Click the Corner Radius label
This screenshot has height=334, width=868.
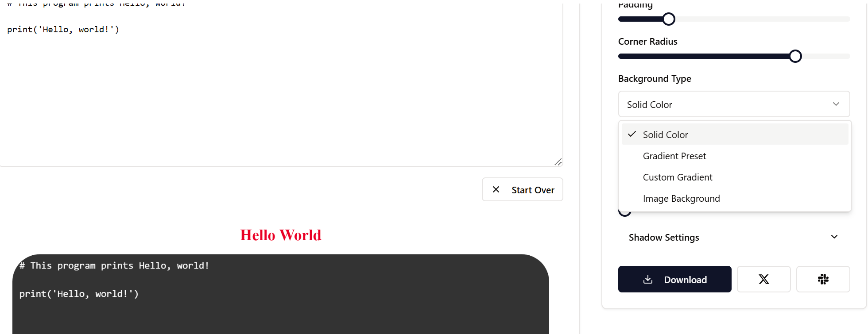[647, 42]
